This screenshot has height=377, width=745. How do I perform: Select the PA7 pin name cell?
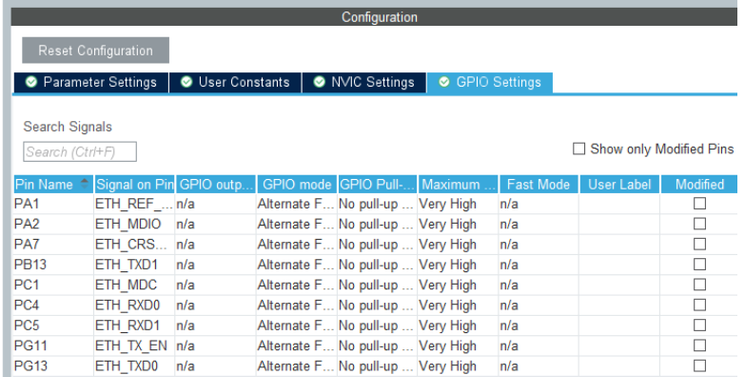(53, 244)
